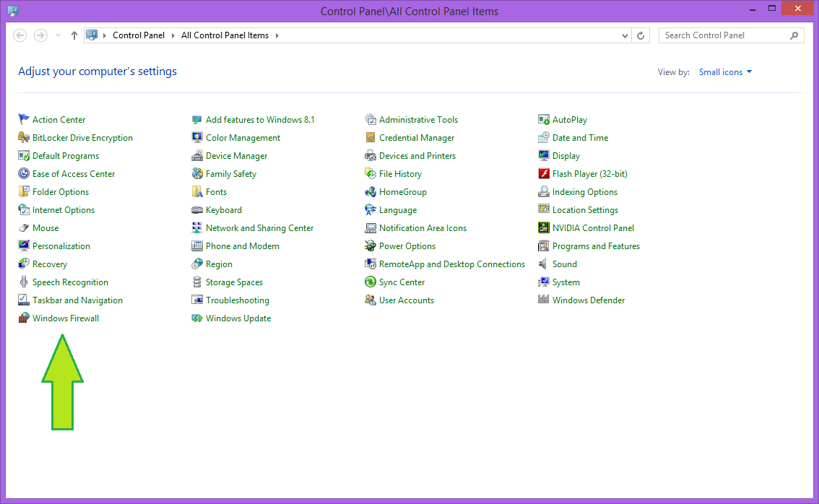Click the Device Manager icon

click(x=197, y=156)
